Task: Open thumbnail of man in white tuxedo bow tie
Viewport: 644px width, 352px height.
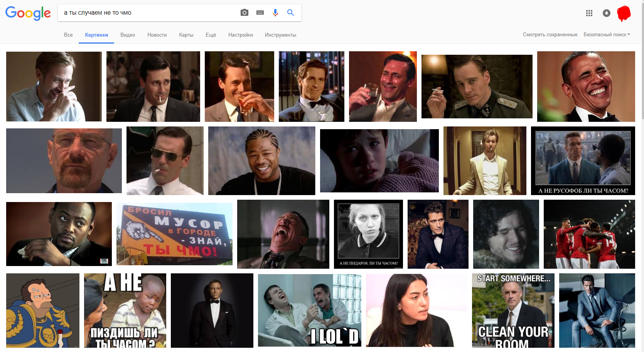Action: (x=312, y=86)
